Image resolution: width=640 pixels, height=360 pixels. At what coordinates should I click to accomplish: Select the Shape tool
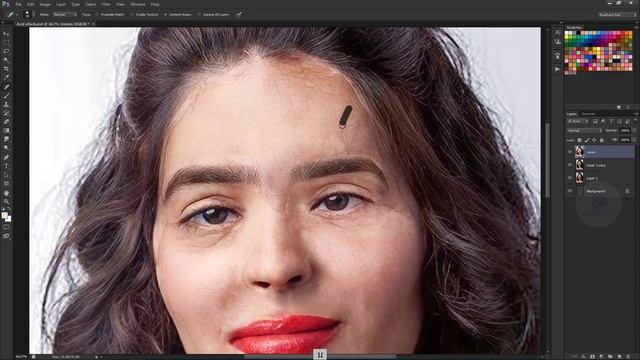coord(6,184)
